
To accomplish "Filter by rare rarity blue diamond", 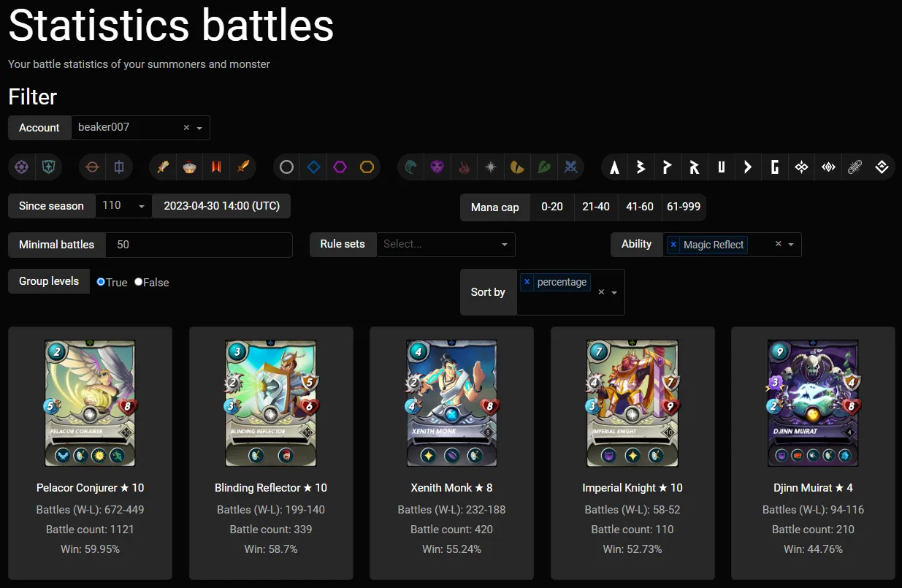I will [x=313, y=167].
